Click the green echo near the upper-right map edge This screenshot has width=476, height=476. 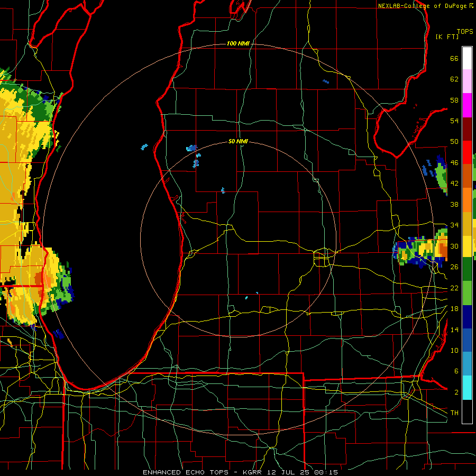tap(441, 174)
